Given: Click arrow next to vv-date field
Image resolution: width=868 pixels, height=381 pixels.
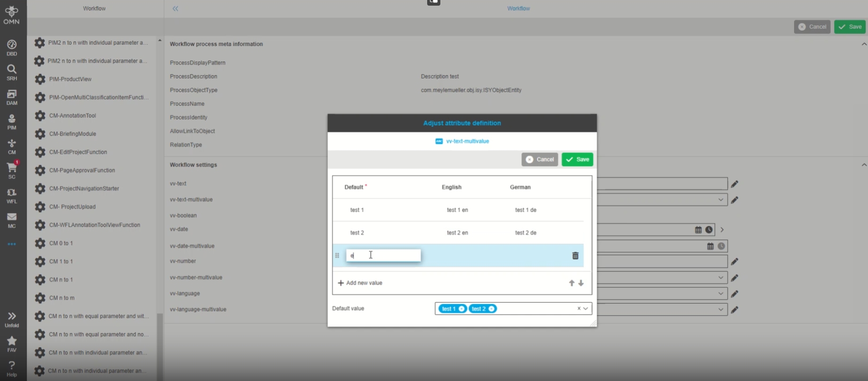Looking at the screenshot, I should click(722, 230).
